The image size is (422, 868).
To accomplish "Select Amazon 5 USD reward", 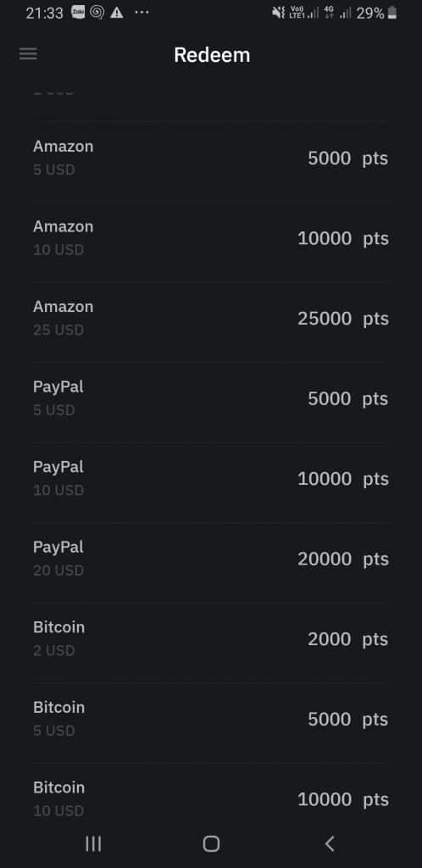I will (x=211, y=159).
